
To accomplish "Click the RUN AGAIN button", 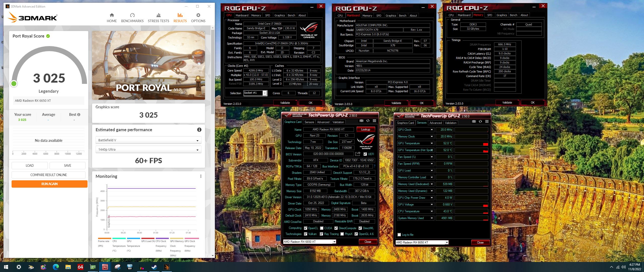I will pyautogui.click(x=49, y=184).
